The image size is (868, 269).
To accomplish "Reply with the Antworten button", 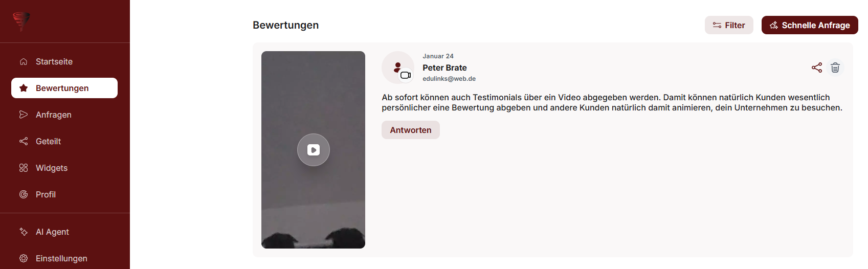I will 411,130.
